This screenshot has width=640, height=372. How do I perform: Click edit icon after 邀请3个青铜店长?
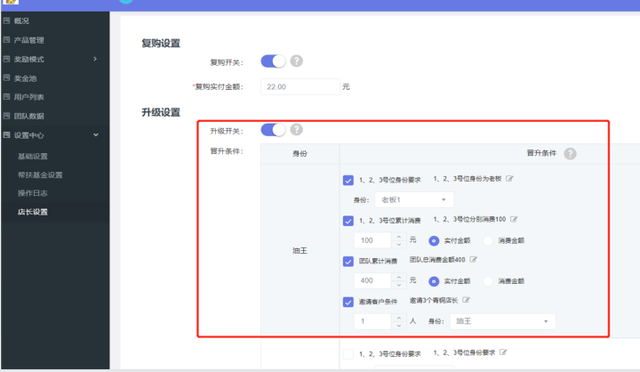(x=466, y=300)
